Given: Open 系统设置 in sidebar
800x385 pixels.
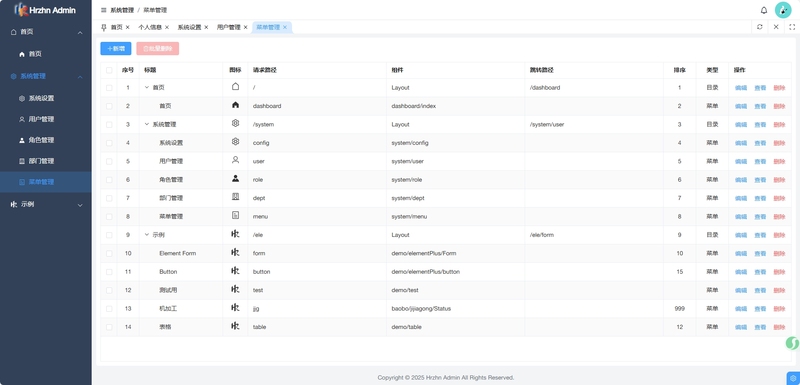Looking at the screenshot, I should (x=46, y=98).
